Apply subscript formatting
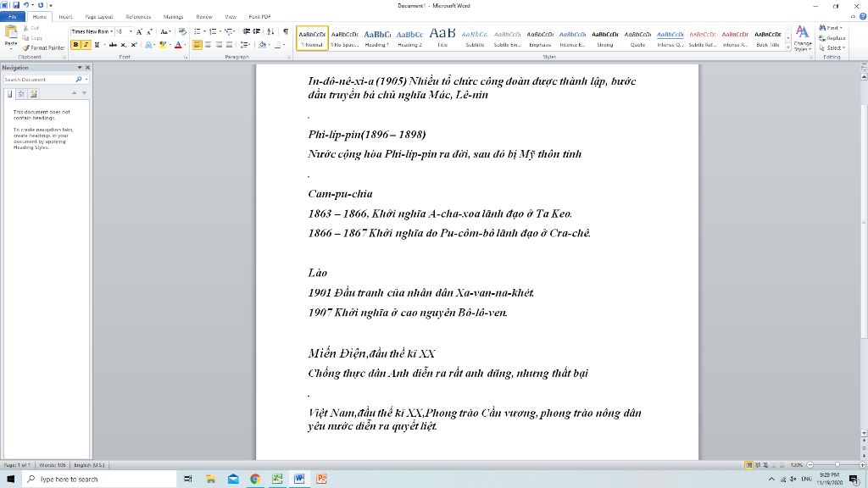The image size is (868, 488). [x=124, y=45]
